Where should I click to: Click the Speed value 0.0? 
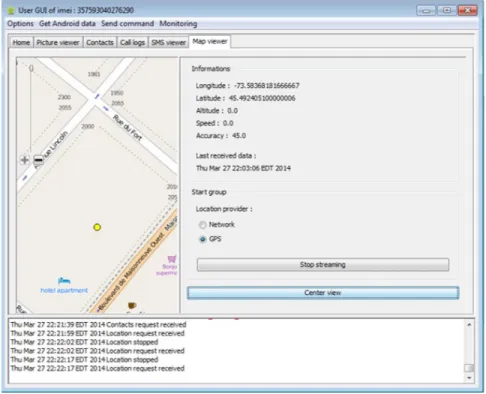(228, 123)
